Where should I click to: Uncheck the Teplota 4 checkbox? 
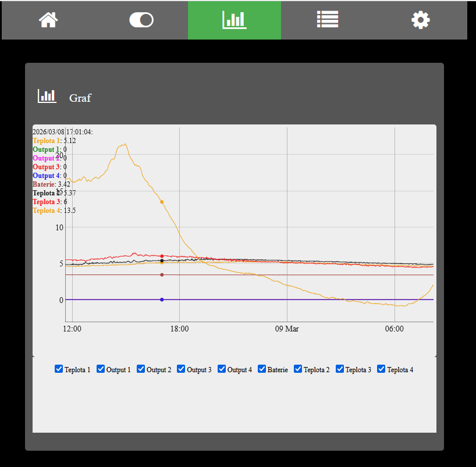pyautogui.click(x=381, y=369)
